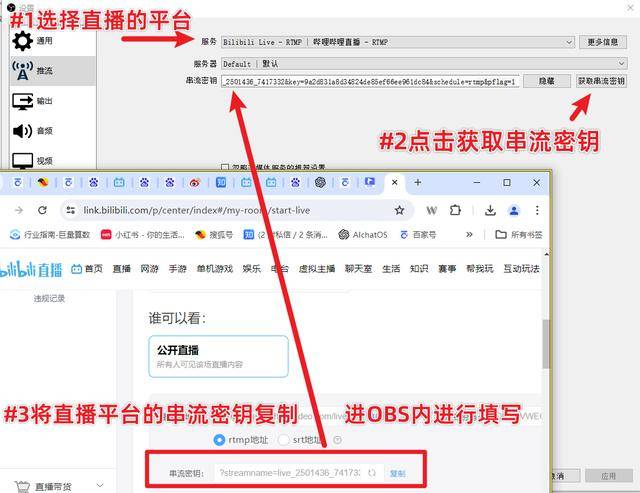Open 帮我玩 in Bilibili navigation
Viewport: 640px width, 493px height.
480,269
